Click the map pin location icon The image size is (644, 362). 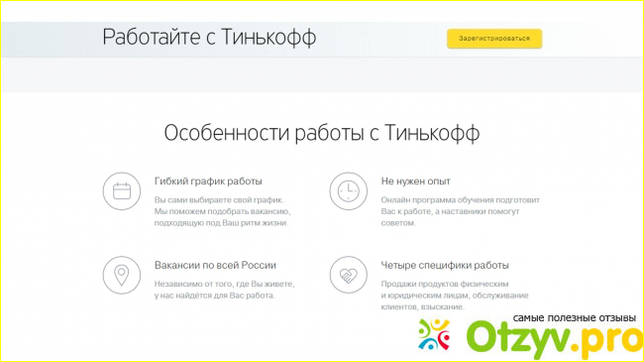tap(122, 275)
